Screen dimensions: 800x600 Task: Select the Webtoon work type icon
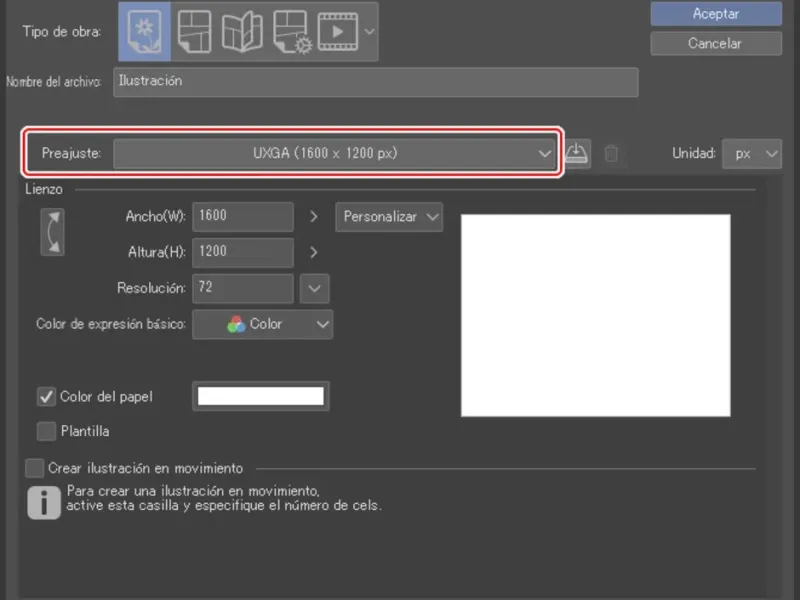coord(194,32)
